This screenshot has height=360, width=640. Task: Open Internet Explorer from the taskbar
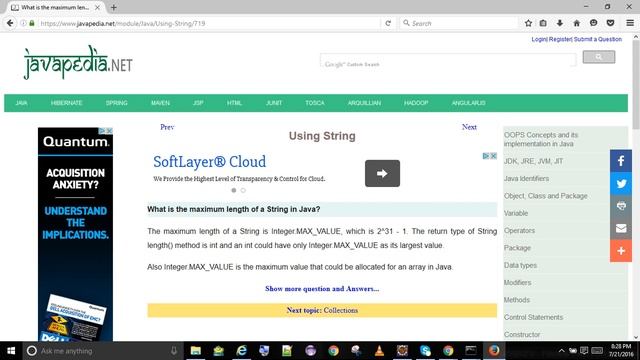point(242,351)
